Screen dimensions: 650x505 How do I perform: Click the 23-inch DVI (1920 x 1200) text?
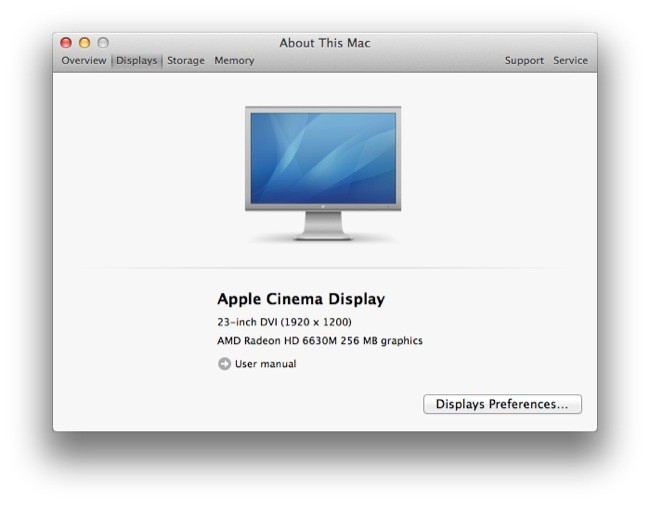point(284,322)
